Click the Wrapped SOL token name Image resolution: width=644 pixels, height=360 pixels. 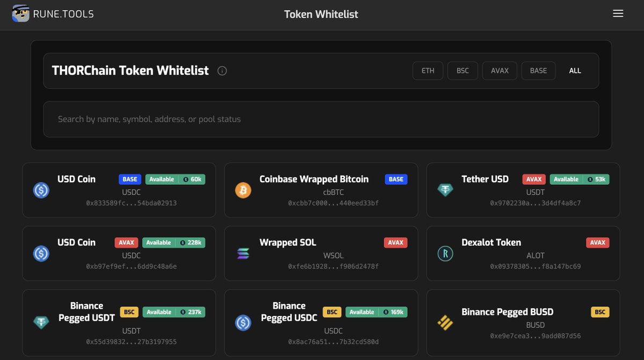(288, 242)
